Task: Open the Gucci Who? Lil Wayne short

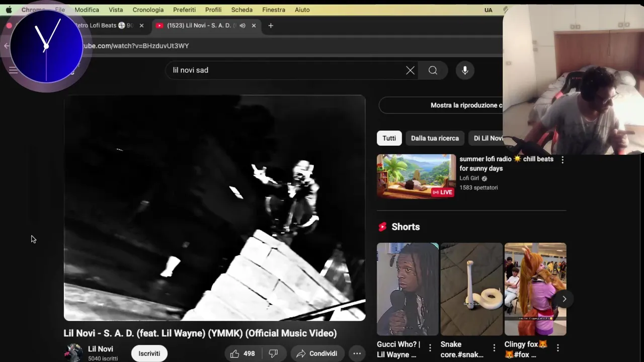Action: (x=408, y=289)
